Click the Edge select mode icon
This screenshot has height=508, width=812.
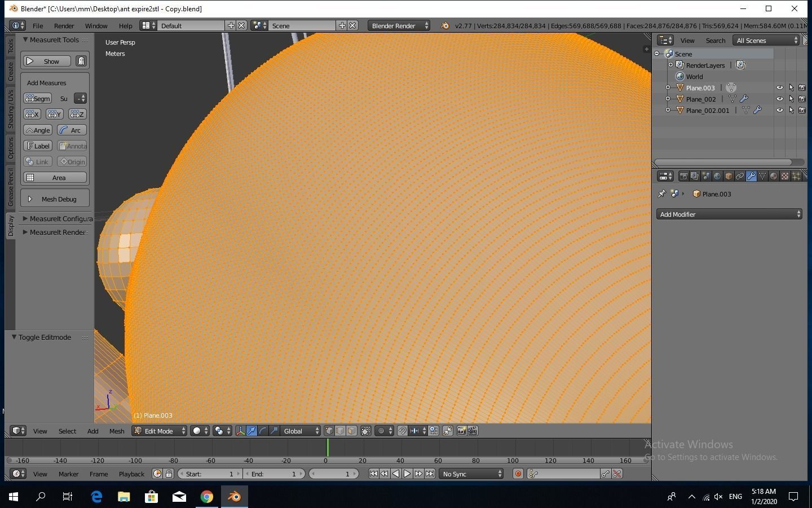pos(341,431)
